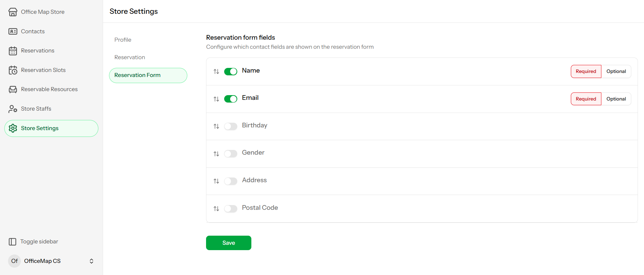
Task: Expand the OfficeMap CS account switcher
Action: [x=91, y=261]
